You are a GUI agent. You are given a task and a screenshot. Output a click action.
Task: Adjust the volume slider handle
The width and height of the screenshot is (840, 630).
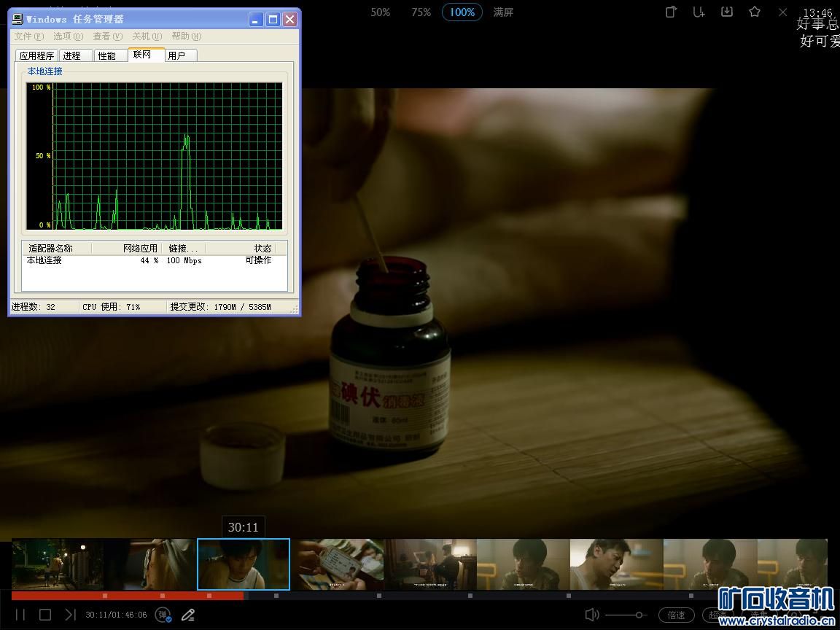pos(639,615)
